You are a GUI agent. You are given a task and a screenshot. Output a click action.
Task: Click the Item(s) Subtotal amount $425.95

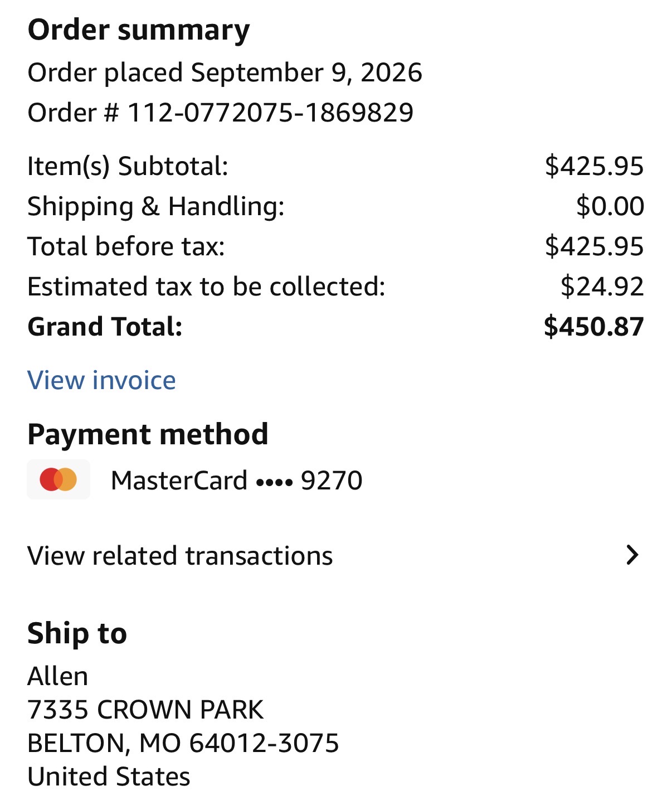point(595,166)
